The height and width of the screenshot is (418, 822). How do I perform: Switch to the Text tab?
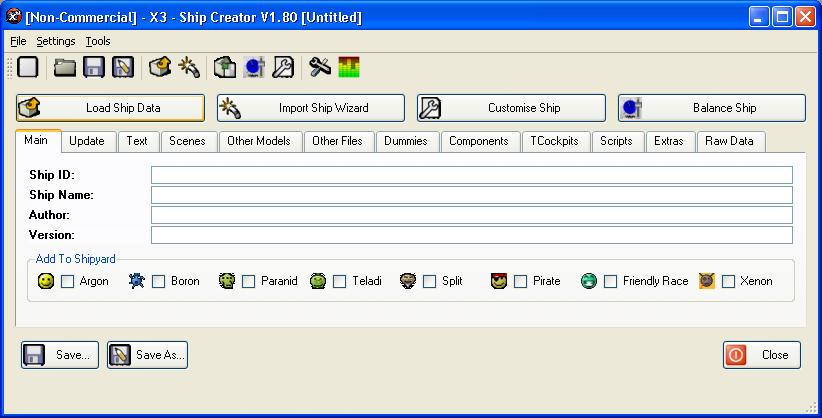137,141
